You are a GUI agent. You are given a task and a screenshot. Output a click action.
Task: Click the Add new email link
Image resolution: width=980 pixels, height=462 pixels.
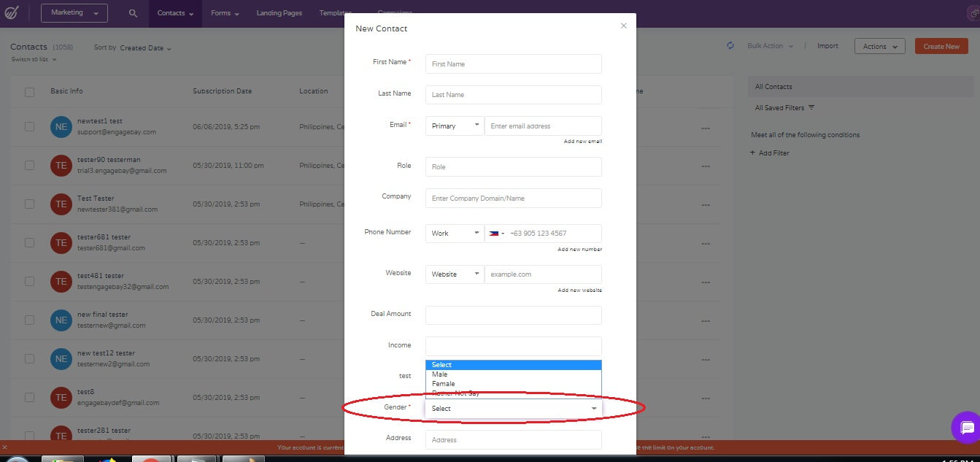(583, 141)
